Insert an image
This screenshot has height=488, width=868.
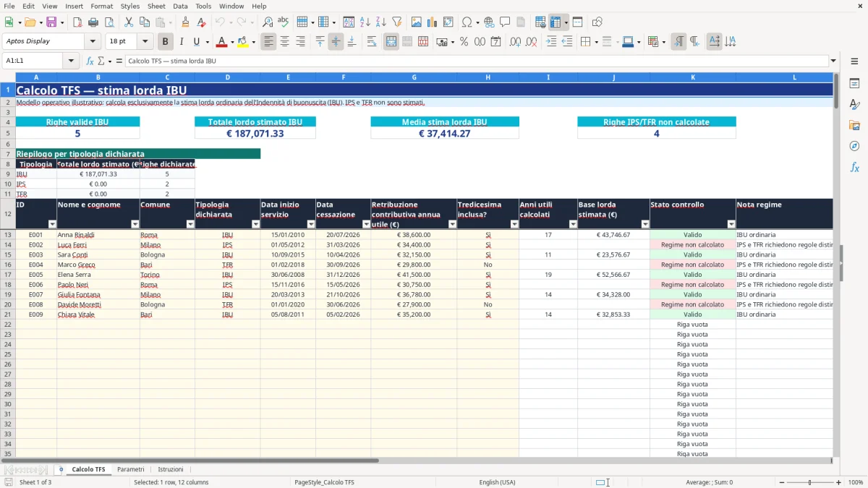click(x=417, y=22)
